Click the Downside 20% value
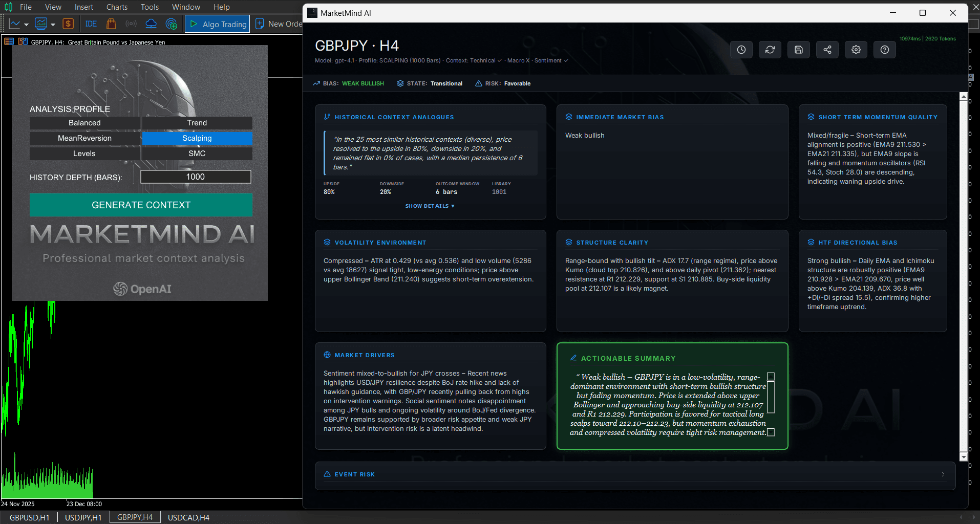 pyautogui.click(x=386, y=192)
